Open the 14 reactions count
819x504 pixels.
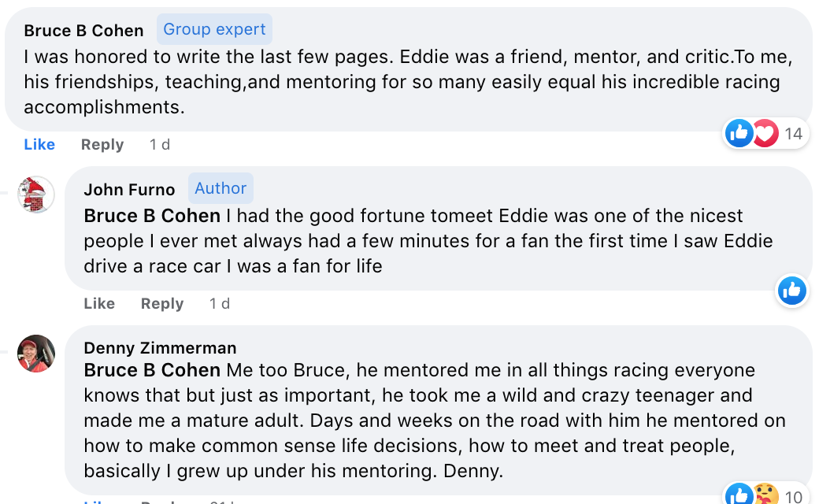(794, 134)
